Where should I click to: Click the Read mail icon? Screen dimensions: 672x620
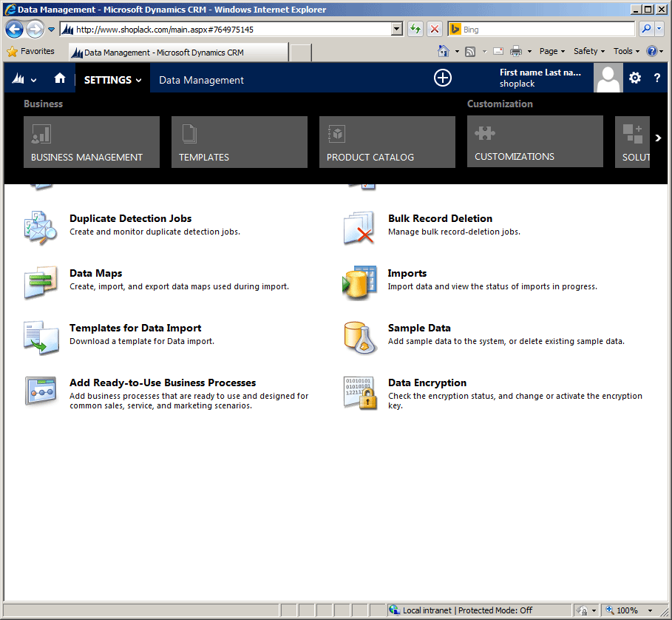pyautogui.click(x=498, y=52)
